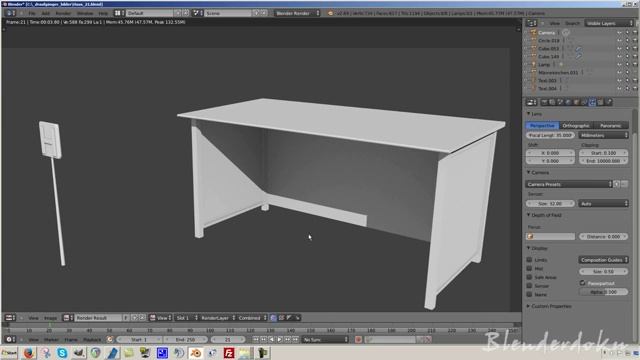Open the info editor type selector icon

coord(10,13)
